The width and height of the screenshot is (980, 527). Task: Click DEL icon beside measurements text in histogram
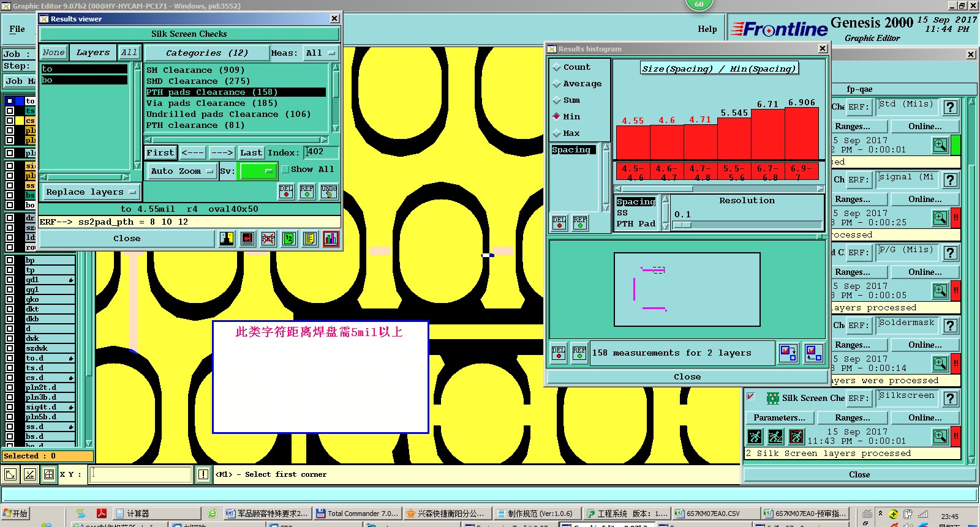point(559,353)
